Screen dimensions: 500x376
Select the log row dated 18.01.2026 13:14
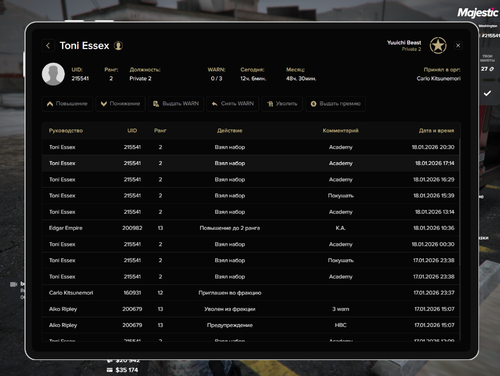251,212
